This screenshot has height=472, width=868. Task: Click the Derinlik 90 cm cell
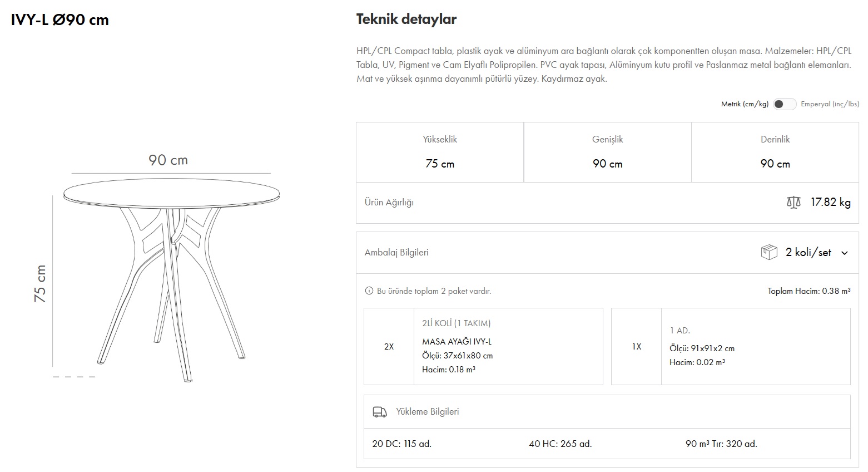(x=775, y=152)
